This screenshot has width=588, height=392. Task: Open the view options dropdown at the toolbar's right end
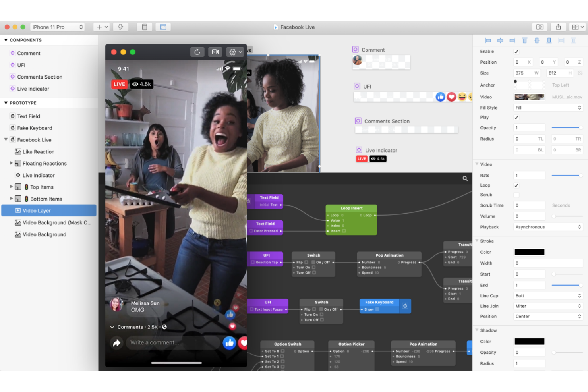(x=578, y=27)
